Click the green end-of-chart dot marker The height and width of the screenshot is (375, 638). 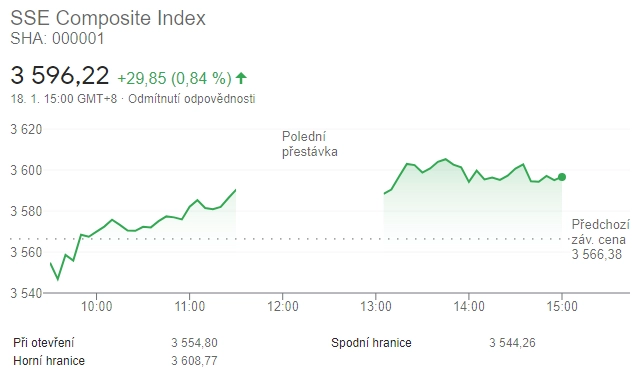(562, 177)
